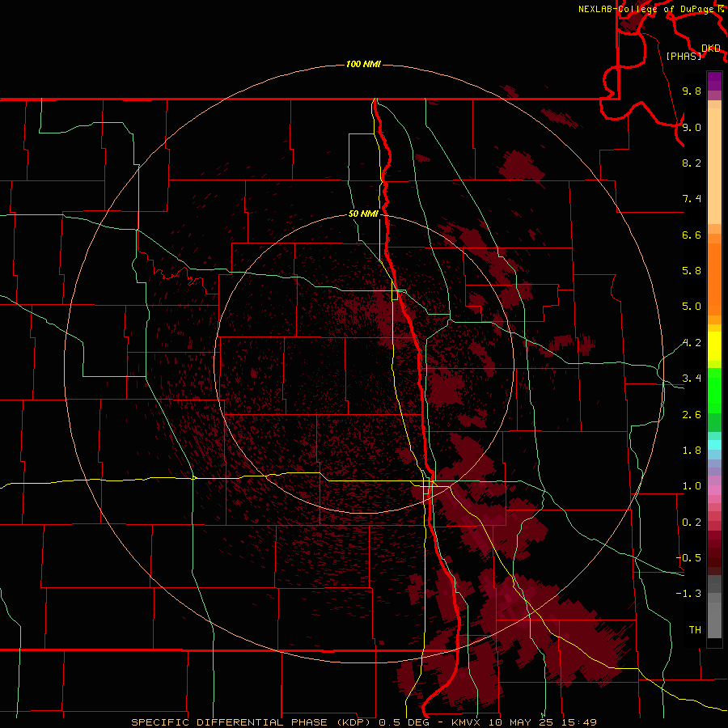This screenshot has height=728, width=728.
Task: Click the 10 MAY 25 date in caption
Action: [520, 722]
